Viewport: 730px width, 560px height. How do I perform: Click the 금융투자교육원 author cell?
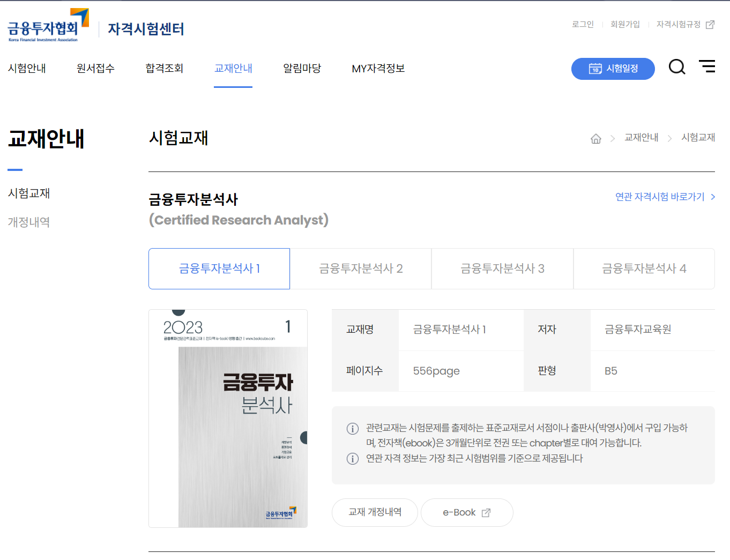(x=638, y=330)
